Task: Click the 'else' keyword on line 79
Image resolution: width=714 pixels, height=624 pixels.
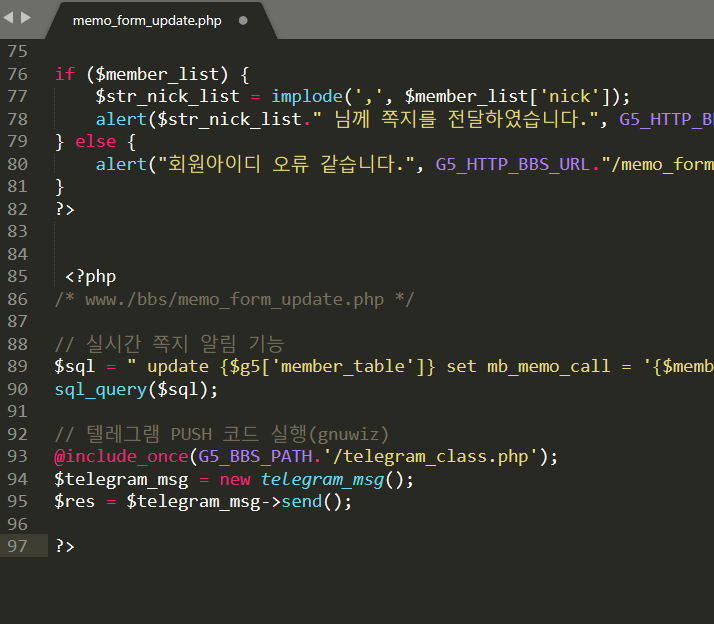Action: pyautogui.click(x=96, y=142)
